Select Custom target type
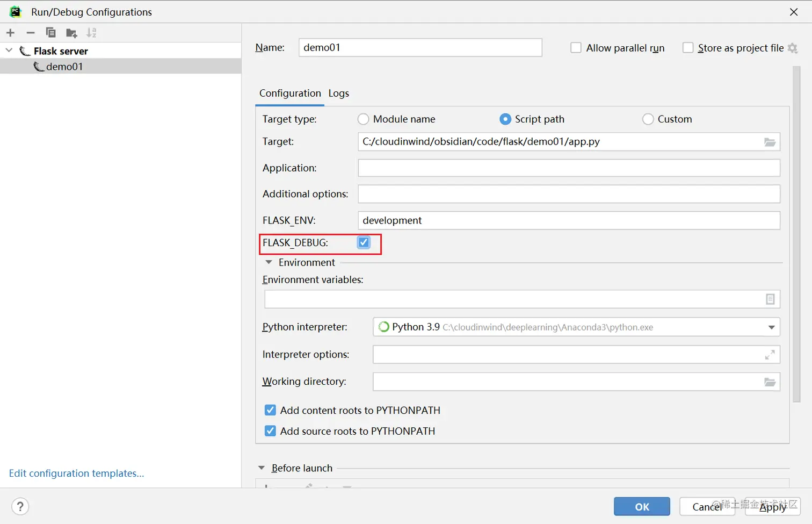 tap(648, 119)
